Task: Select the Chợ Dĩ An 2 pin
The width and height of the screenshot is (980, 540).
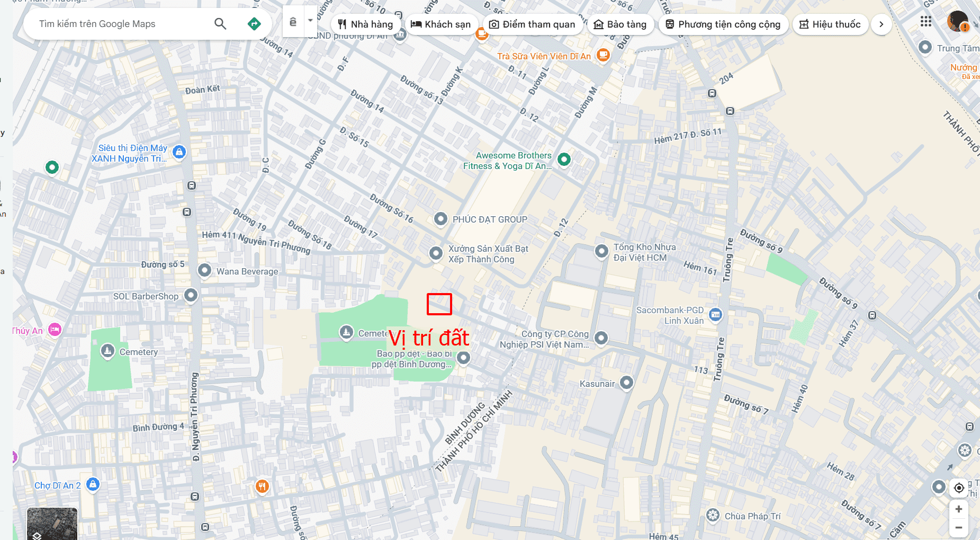Action: [x=93, y=484]
